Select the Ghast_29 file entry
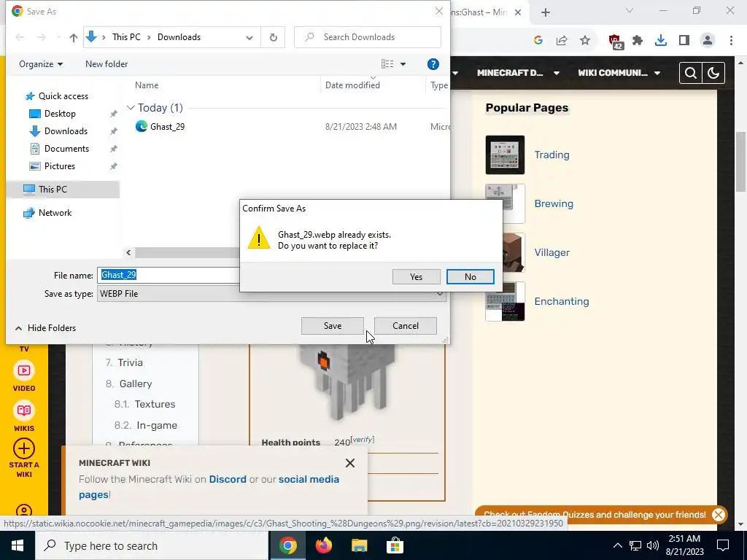 click(x=167, y=127)
